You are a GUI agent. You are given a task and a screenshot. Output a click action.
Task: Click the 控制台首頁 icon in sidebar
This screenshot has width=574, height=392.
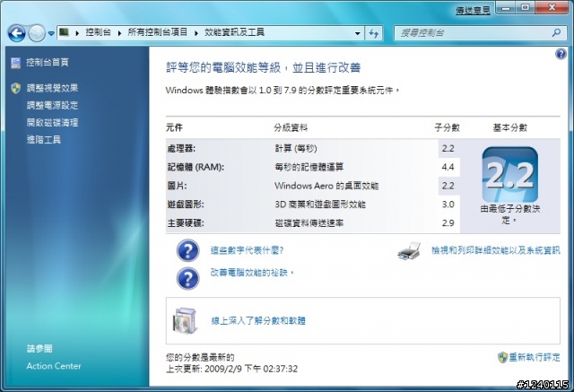point(16,63)
